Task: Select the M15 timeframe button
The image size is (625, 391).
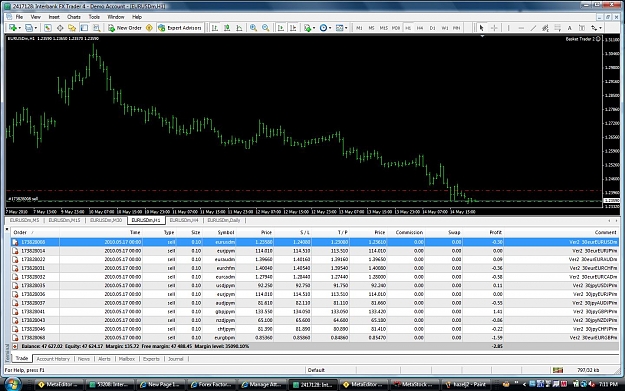Action: tap(383, 28)
